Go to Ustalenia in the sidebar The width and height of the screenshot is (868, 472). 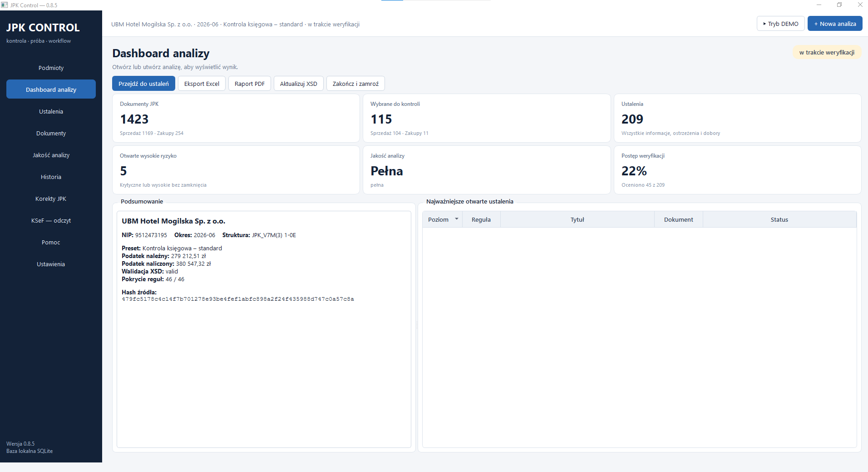[51, 112]
